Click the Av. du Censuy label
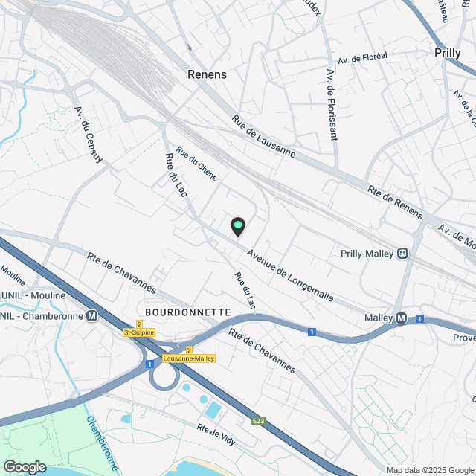 (x=89, y=135)
